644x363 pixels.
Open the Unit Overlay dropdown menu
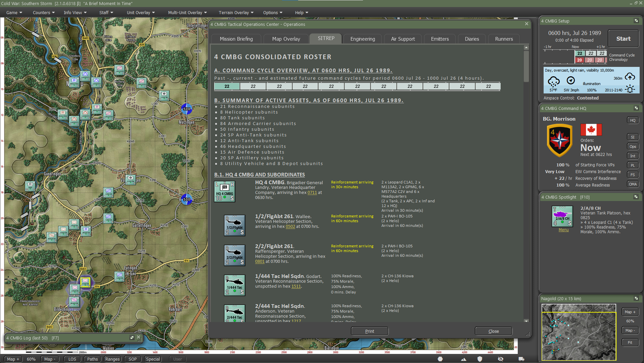141,13
